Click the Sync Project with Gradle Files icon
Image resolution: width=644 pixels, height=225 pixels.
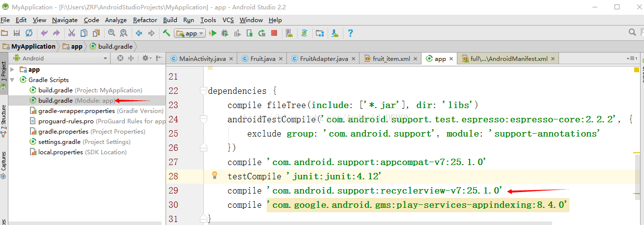click(305, 33)
